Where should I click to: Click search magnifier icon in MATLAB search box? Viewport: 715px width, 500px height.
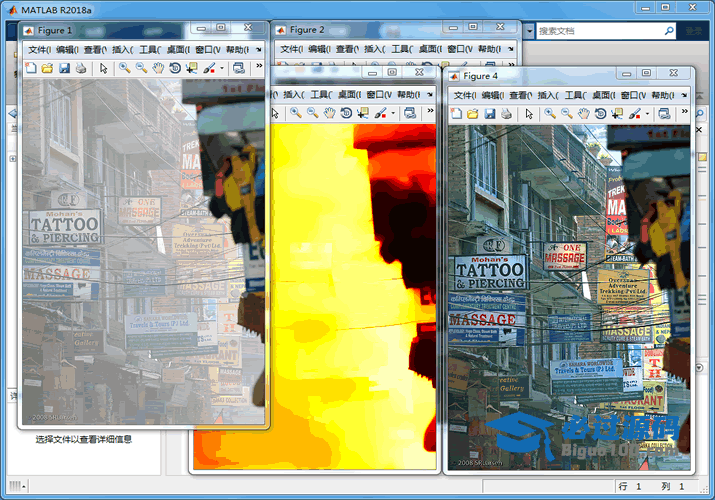tap(669, 31)
